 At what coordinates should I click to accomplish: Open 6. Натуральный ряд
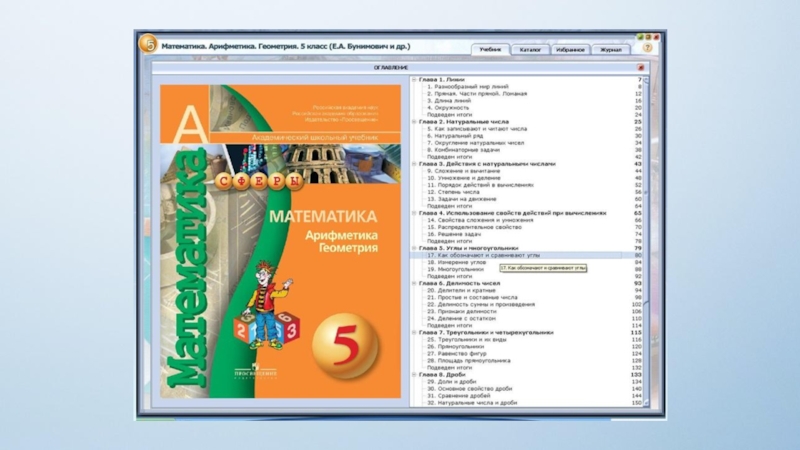coord(455,136)
